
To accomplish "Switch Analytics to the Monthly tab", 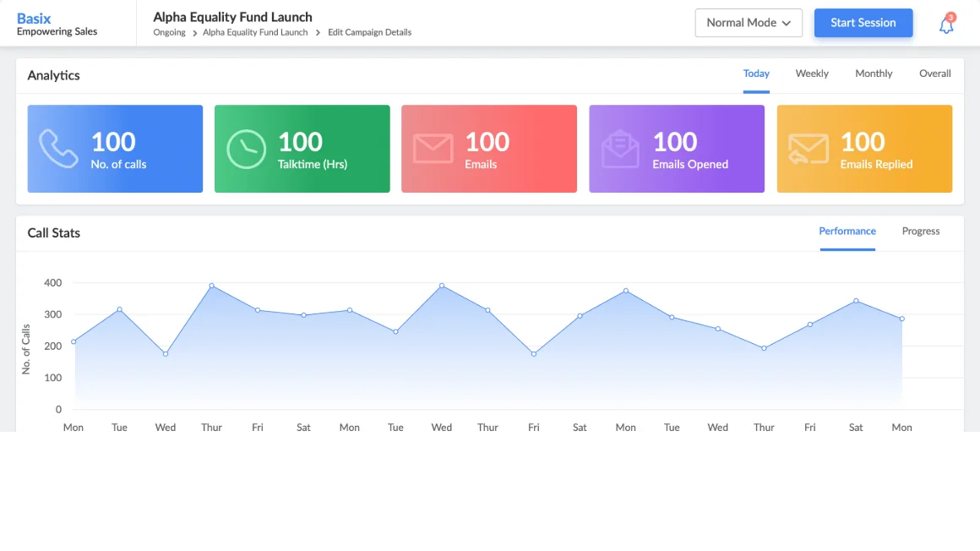I will coord(874,74).
